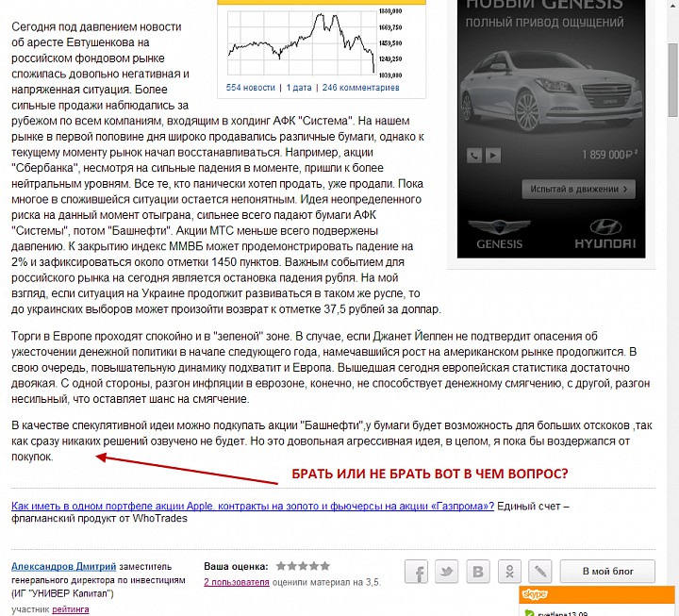Rate the article five stars
This screenshot has height=616, width=679.
(325, 566)
